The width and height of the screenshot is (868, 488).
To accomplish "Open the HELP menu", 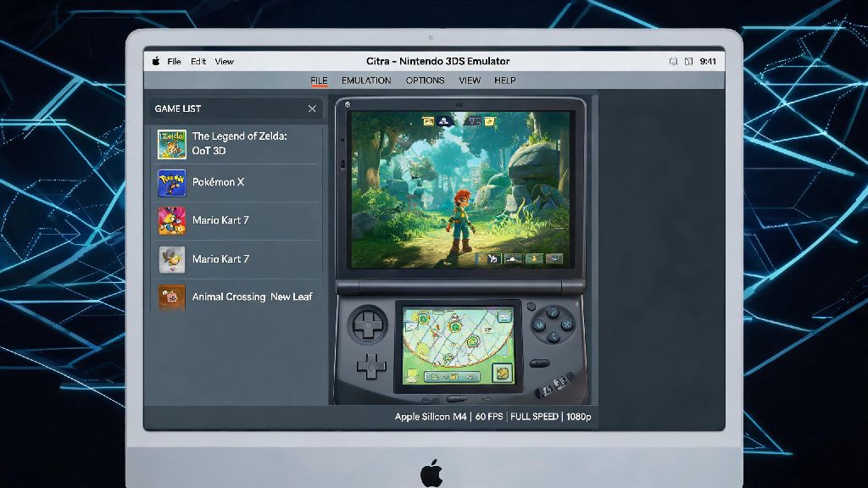I will point(505,80).
